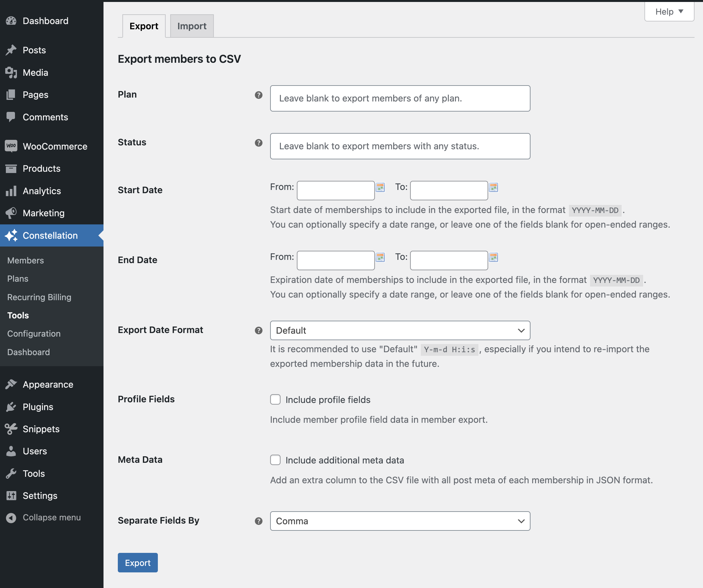Image resolution: width=703 pixels, height=588 pixels.
Task: Click the Media icon in sidebar
Action: pyautogui.click(x=11, y=72)
